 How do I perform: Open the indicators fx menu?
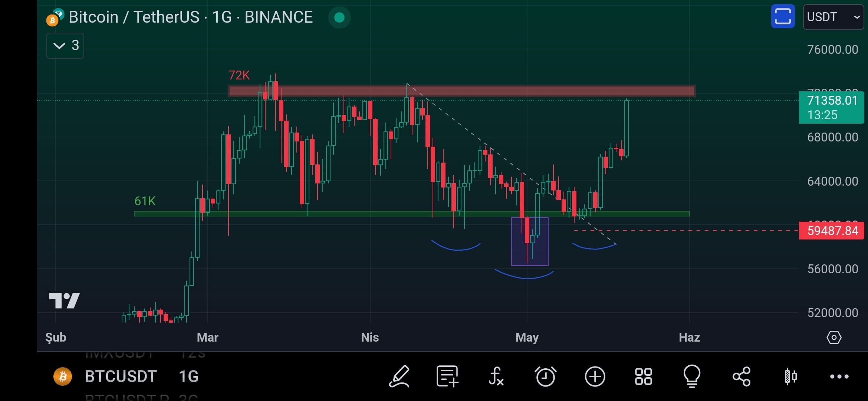(x=496, y=376)
